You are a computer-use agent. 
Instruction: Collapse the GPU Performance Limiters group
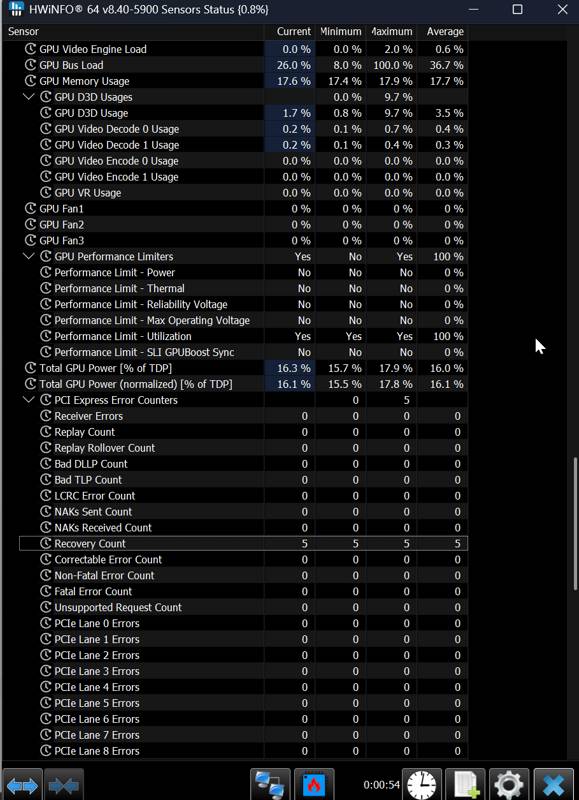point(29,256)
